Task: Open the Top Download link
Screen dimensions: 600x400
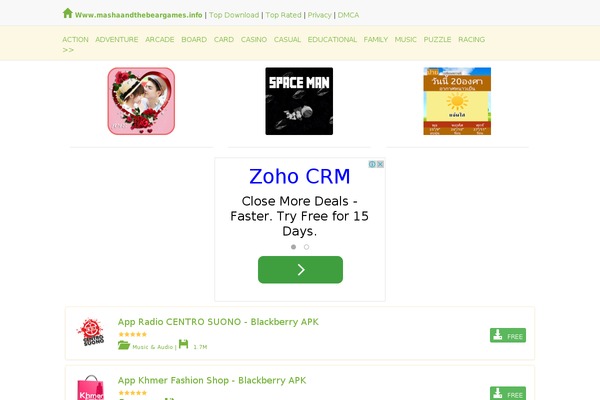Action: (x=234, y=15)
